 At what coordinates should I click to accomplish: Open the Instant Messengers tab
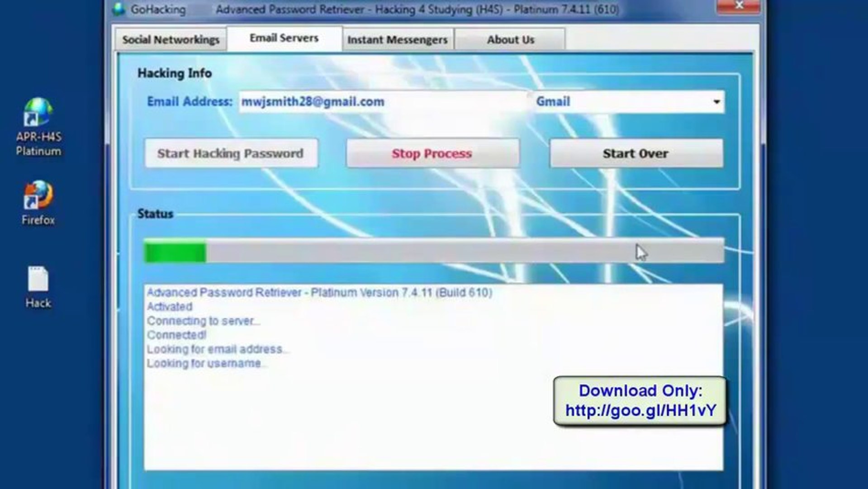coord(398,40)
